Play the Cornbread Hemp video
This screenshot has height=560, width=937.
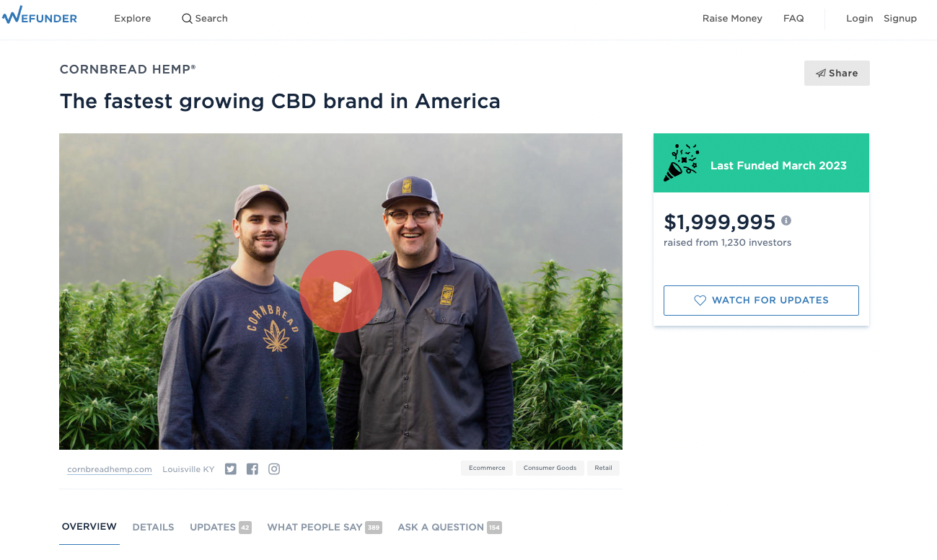pyautogui.click(x=340, y=291)
